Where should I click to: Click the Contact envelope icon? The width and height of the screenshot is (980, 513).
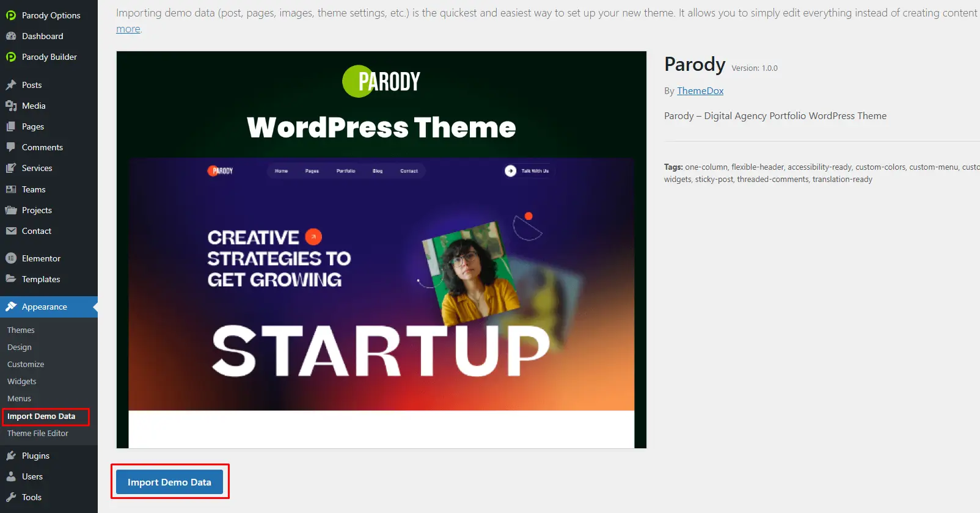[x=11, y=231]
